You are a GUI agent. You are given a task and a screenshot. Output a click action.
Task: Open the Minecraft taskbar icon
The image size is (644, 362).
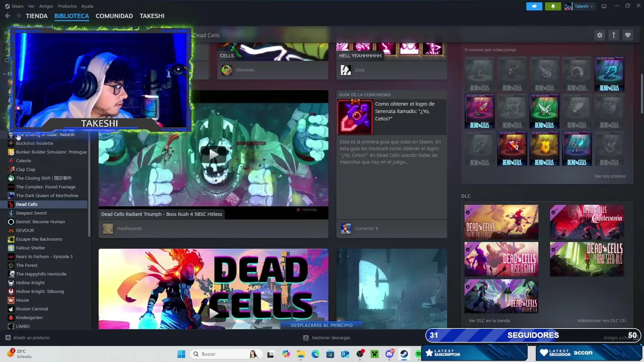tap(375, 354)
